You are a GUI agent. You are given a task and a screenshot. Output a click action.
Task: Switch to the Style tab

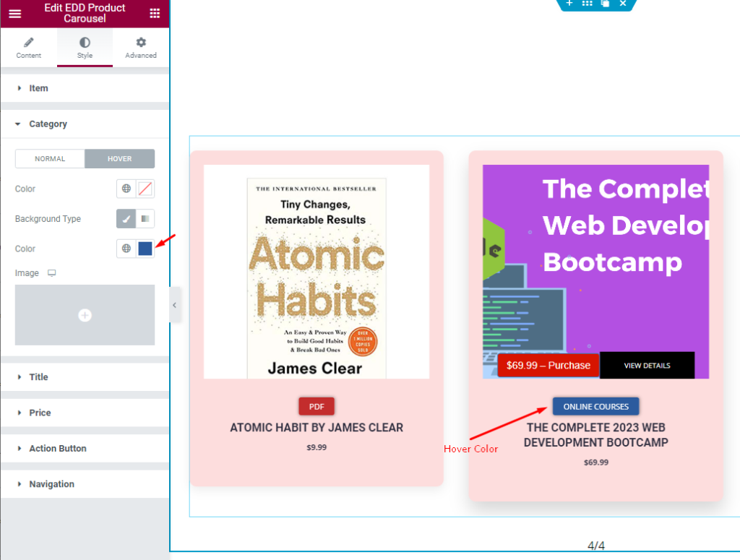click(85, 48)
